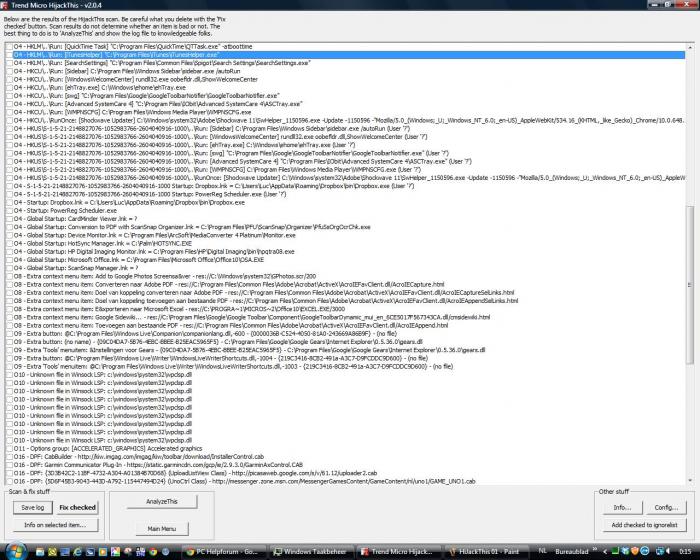Check O8 Add to Google Photos Screensaver
This screenshot has width=700, height=560.
(x=9, y=276)
